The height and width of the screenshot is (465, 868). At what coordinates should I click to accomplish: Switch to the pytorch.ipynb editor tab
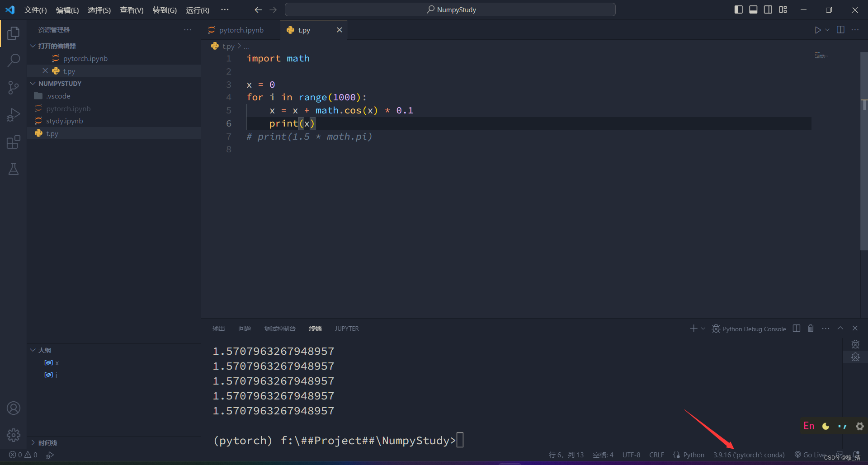[241, 30]
